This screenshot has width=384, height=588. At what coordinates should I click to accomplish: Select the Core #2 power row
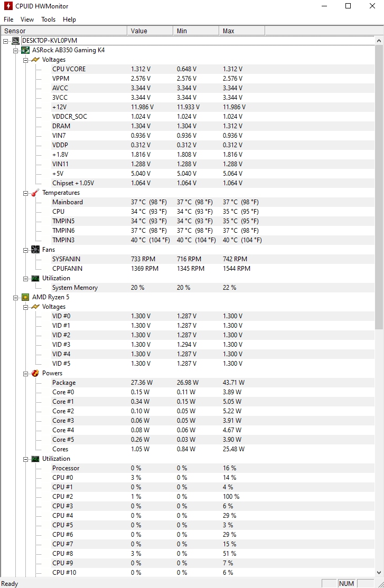click(x=213, y=411)
